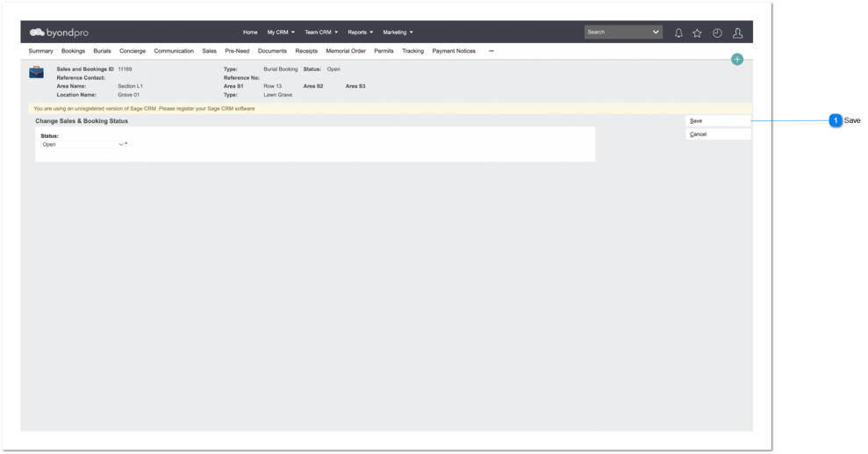868x454 pixels.
Task: Click the Row 13 value
Action: point(272,86)
